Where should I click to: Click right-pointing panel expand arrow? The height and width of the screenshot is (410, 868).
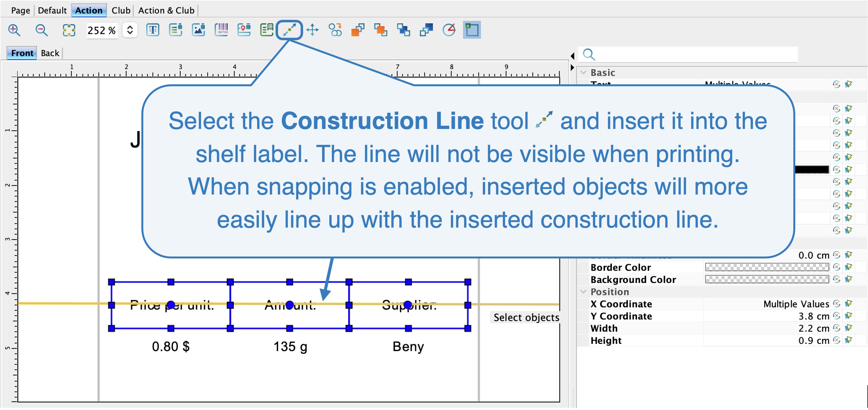[x=572, y=68]
